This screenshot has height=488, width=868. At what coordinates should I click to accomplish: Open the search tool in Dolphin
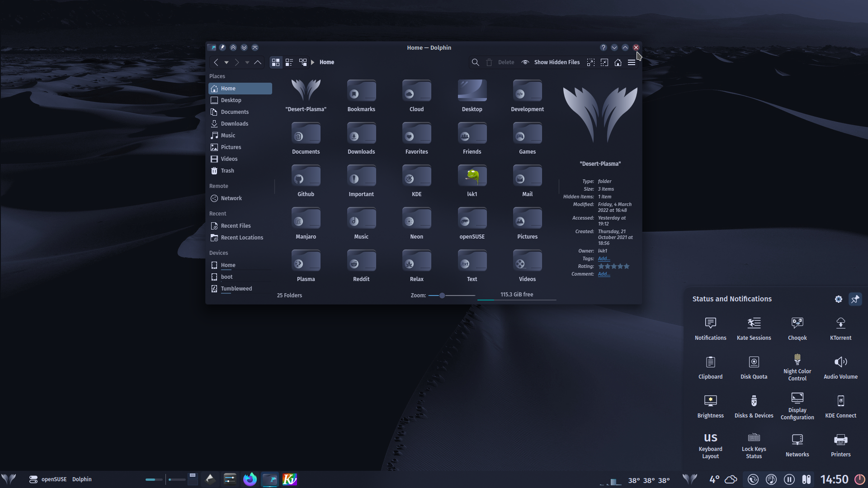475,62
